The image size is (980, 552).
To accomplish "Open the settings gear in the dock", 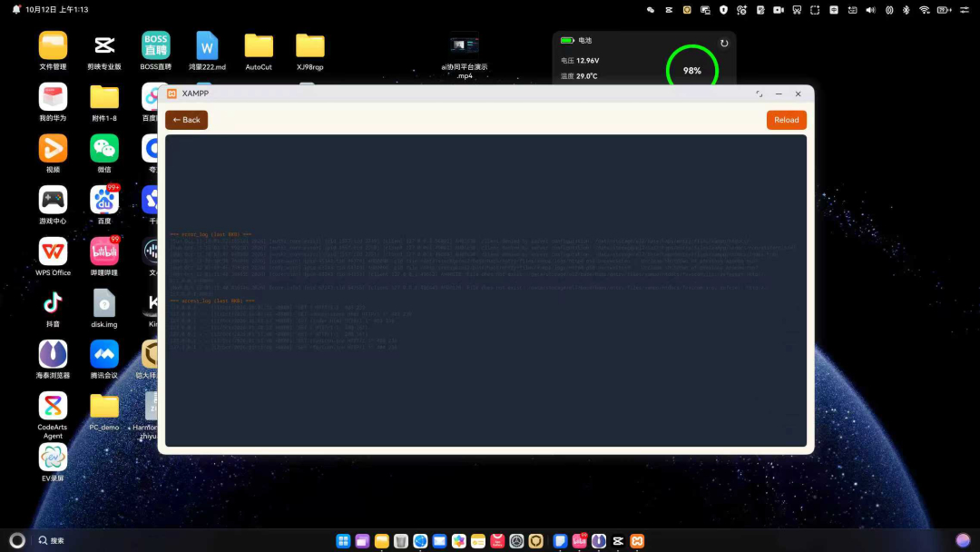I will [516, 541].
